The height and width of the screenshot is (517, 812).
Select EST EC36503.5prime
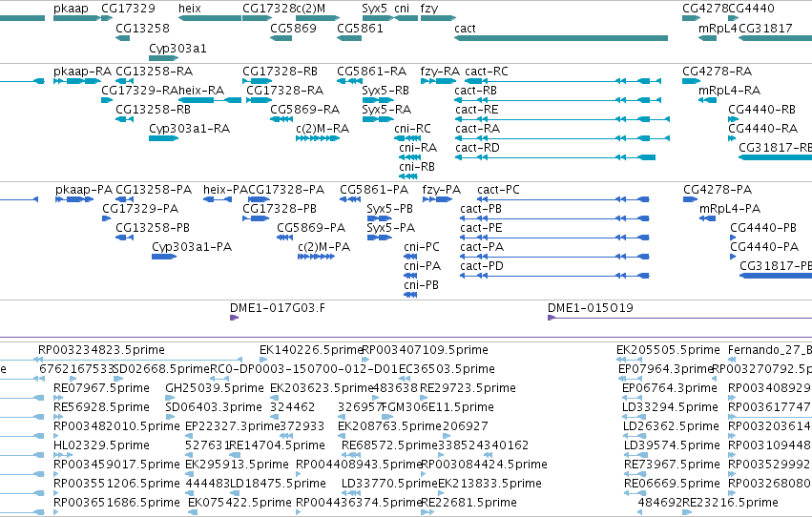[405, 379]
